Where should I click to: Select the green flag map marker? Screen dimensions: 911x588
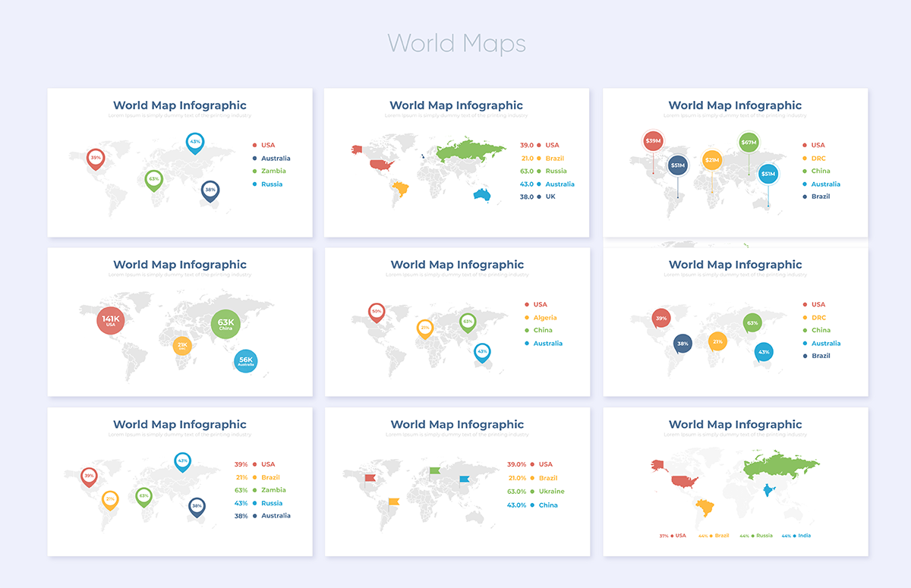click(435, 470)
